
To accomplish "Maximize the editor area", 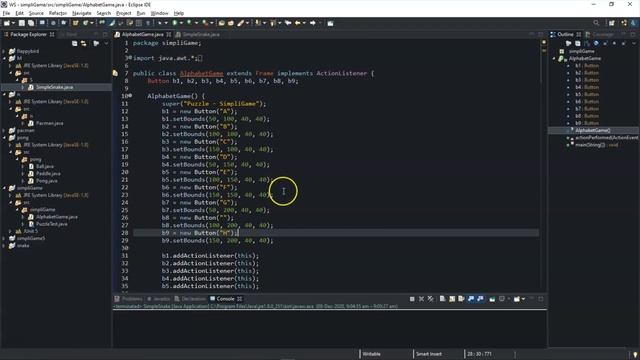I will point(540,34).
